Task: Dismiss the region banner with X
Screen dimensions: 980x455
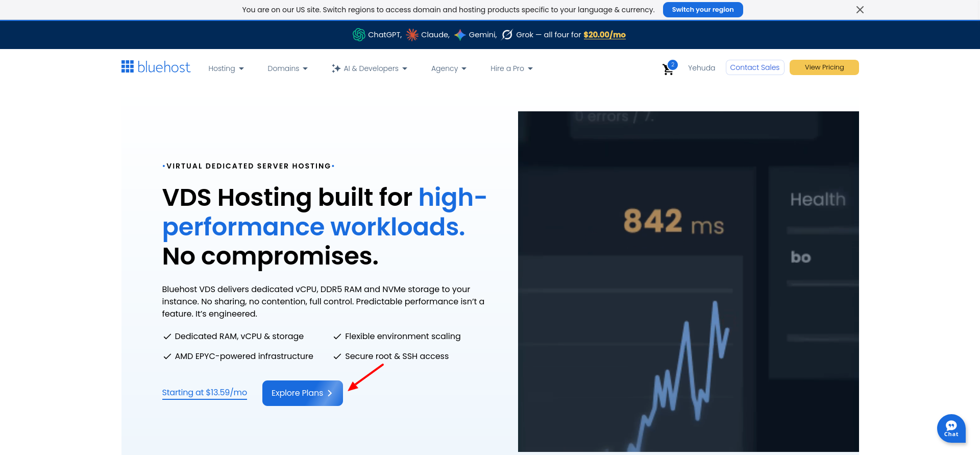Action: pyautogui.click(x=860, y=10)
